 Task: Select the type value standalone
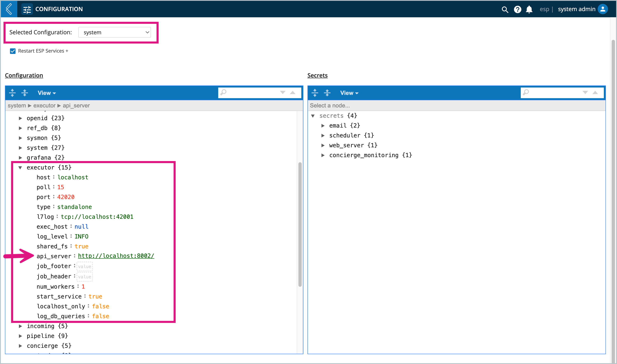[74, 207]
